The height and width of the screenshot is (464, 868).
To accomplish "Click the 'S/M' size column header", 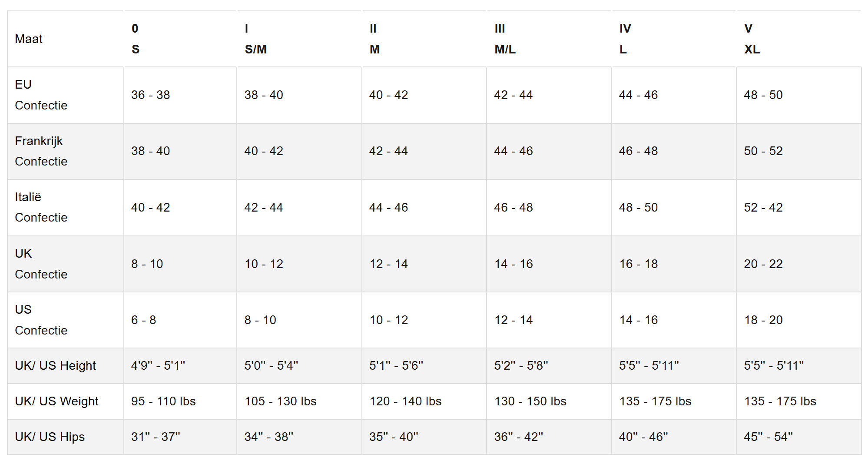I will pyautogui.click(x=255, y=39).
